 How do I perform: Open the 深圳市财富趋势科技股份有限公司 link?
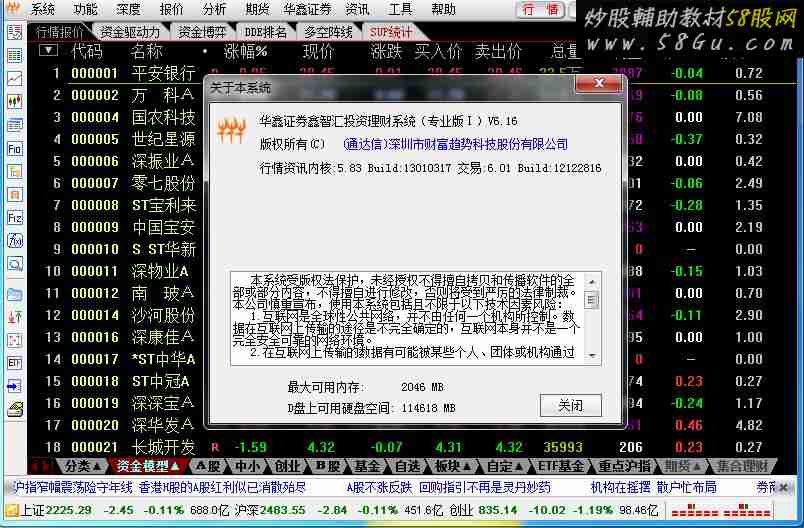455,145
